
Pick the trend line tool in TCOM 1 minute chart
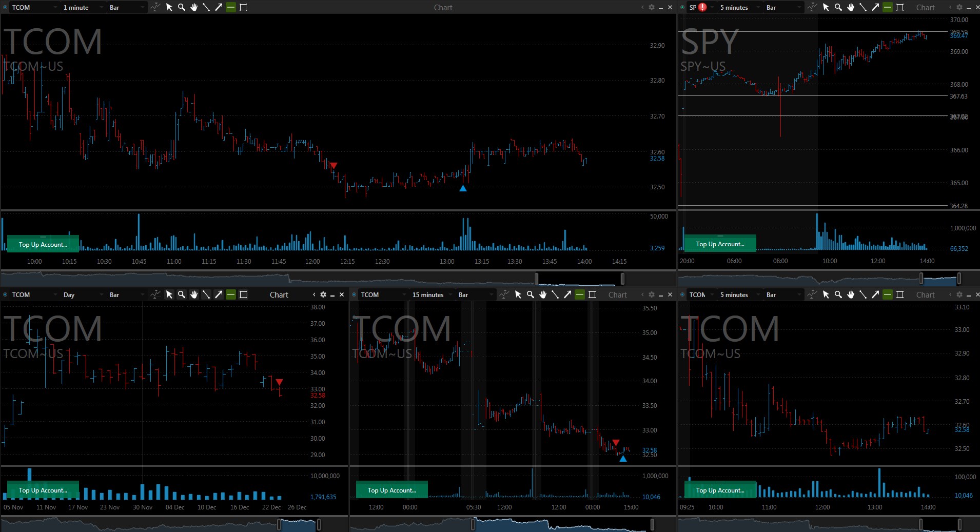(206, 7)
